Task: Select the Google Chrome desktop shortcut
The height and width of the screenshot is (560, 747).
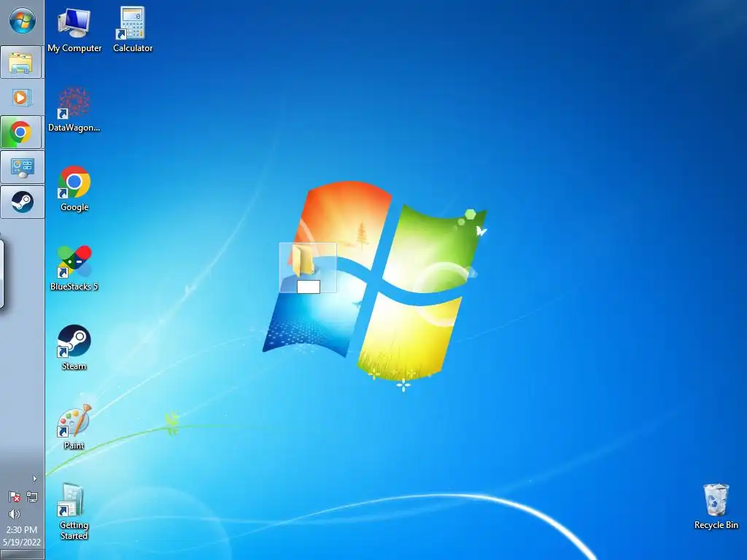Action: point(74,189)
